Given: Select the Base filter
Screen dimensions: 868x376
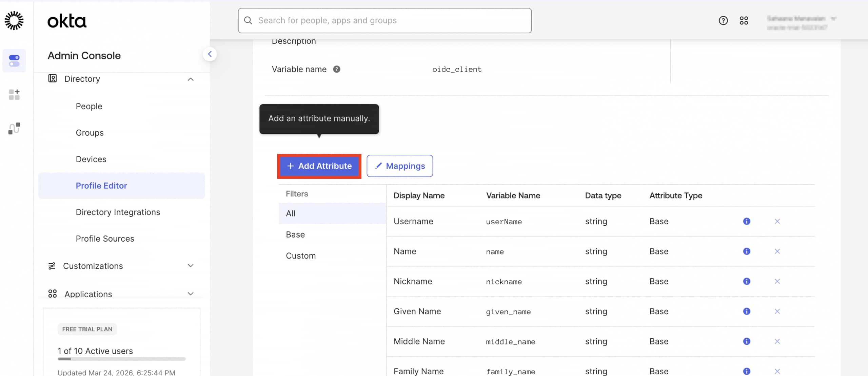Looking at the screenshot, I should [295, 234].
